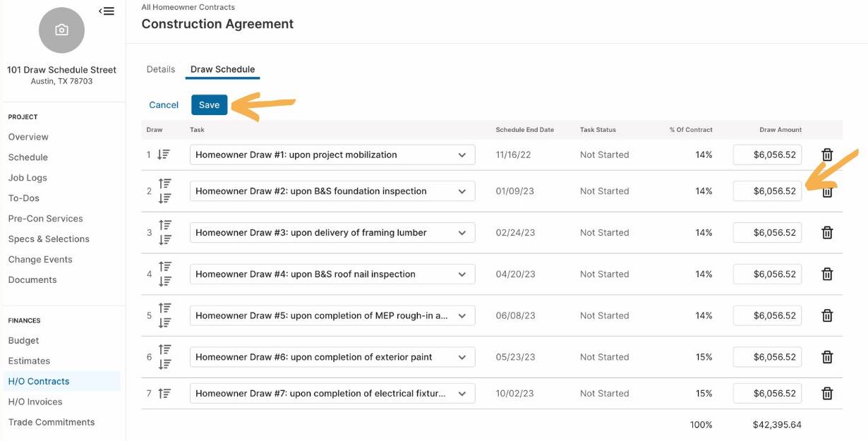This screenshot has height=441, width=868.
Task: Move Draw #2 down with arrow icon
Action: tap(165, 198)
